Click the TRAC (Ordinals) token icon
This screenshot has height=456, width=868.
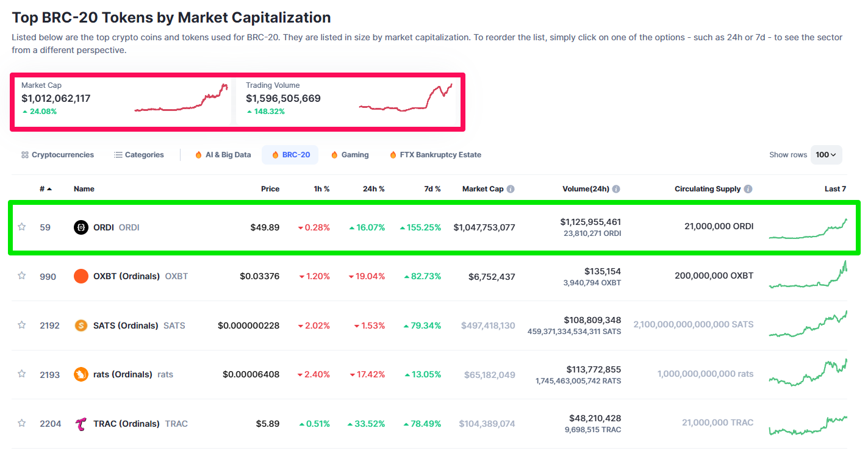pyautogui.click(x=81, y=424)
